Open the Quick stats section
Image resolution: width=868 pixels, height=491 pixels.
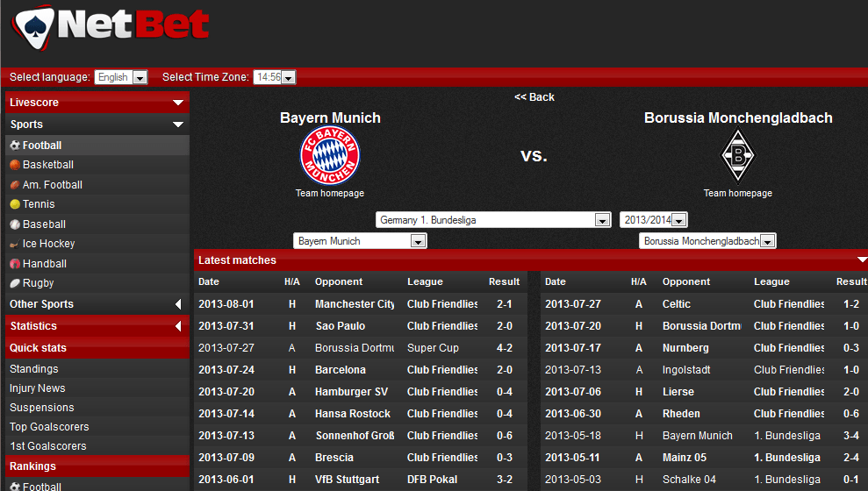click(x=97, y=348)
